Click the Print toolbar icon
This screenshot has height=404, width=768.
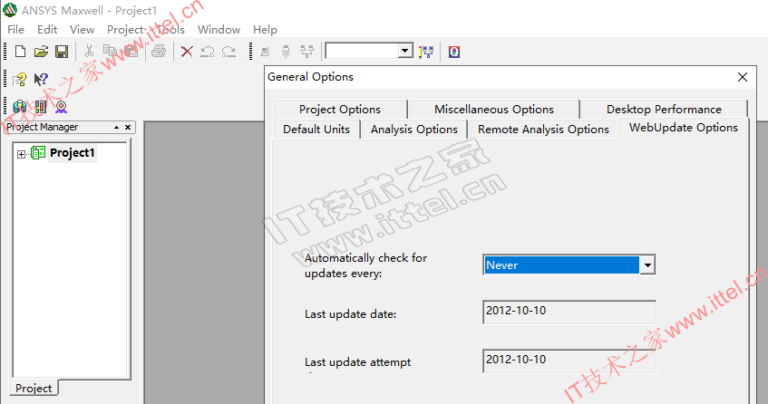coord(158,51)
